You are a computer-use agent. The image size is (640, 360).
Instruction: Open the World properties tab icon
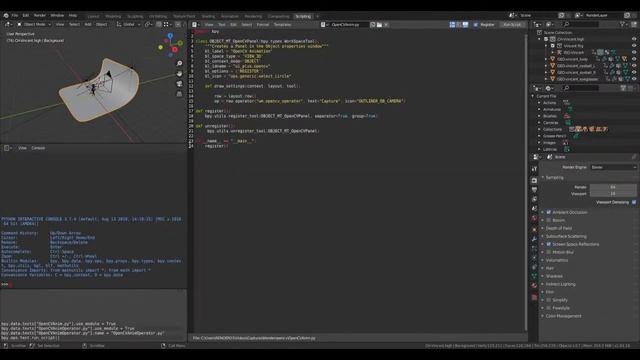click(534, 219)
